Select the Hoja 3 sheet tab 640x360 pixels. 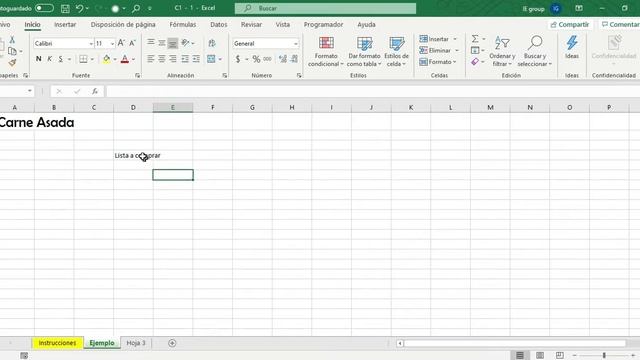click(136, 343)
